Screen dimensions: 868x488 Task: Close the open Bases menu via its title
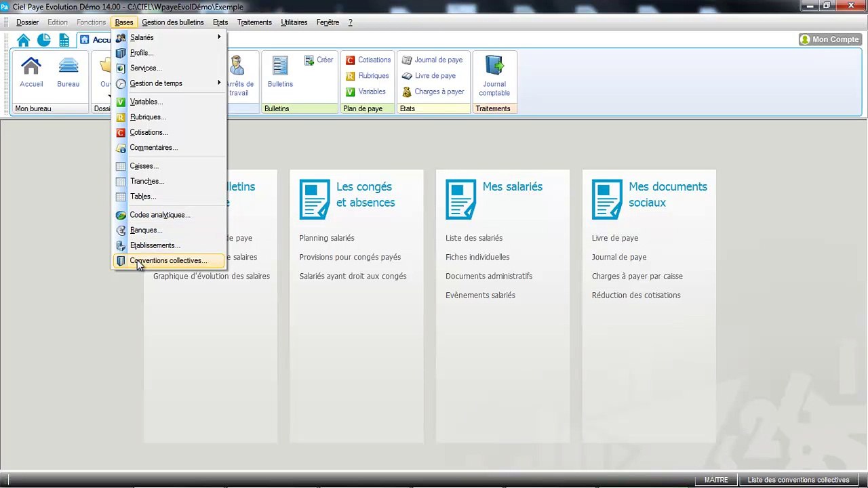click(x=124, y=22)
